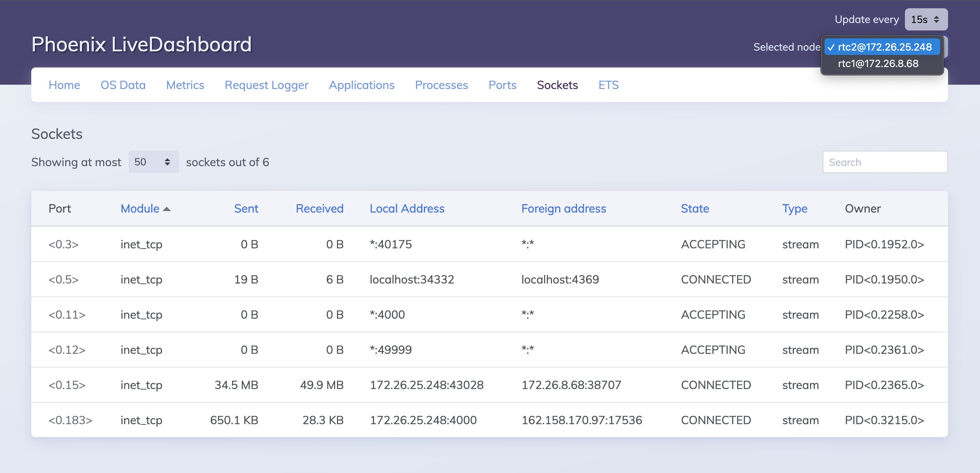Click the 28.3 KB received value

point(323,420)
